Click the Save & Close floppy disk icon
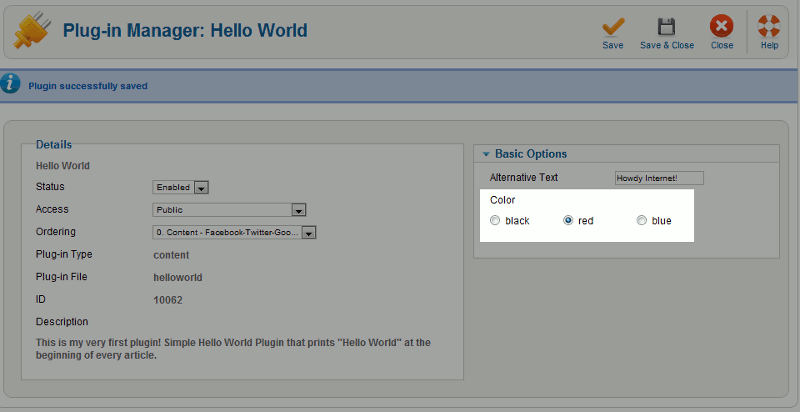 pos(666,28)
